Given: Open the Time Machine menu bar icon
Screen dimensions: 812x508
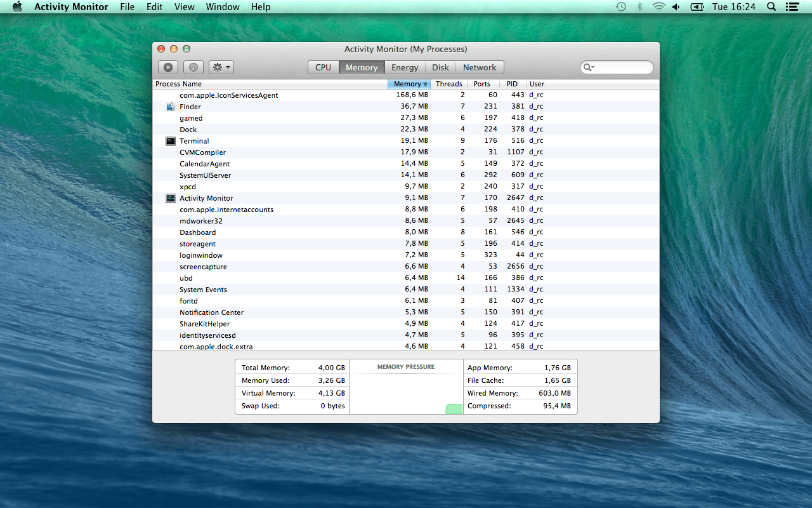Looking at the screenshot, I should pos(621,7).
